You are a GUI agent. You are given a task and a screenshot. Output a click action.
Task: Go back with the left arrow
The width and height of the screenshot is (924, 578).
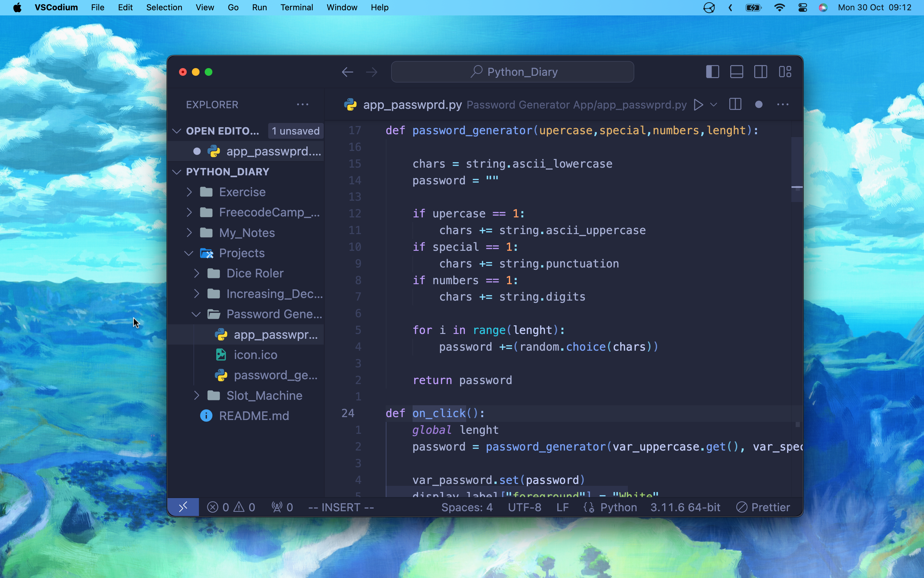tap(347, 72)
